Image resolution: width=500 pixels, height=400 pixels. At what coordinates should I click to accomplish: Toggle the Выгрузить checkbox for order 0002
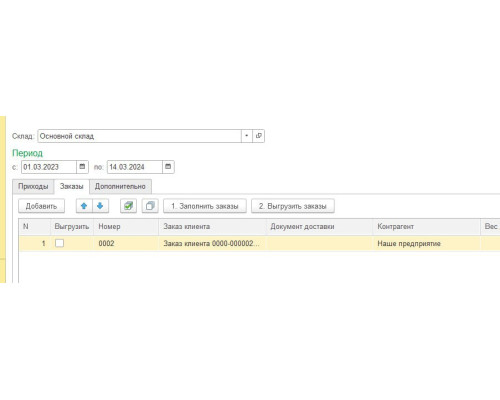pos(59,243)
